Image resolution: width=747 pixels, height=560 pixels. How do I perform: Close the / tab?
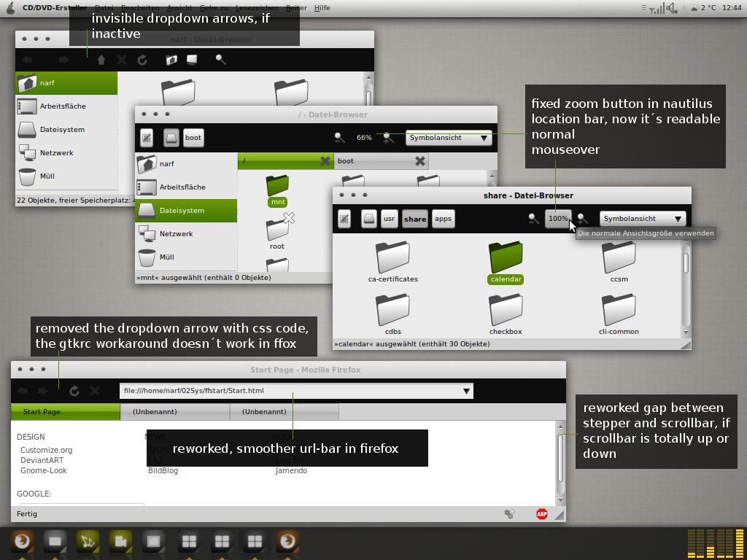click(325, 161)
